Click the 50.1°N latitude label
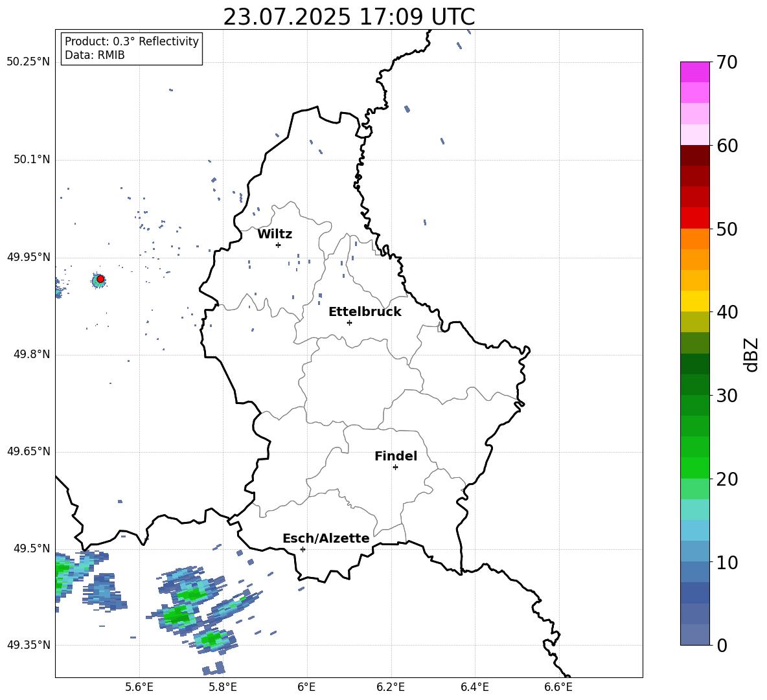The image size is (767, 700). point(32,159)
